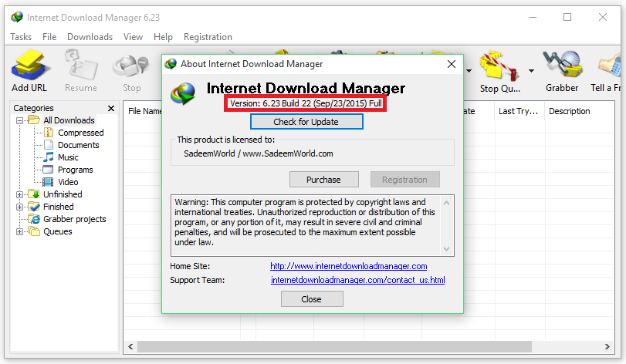Click the Grabber projects IE icon

click(35, 219)
